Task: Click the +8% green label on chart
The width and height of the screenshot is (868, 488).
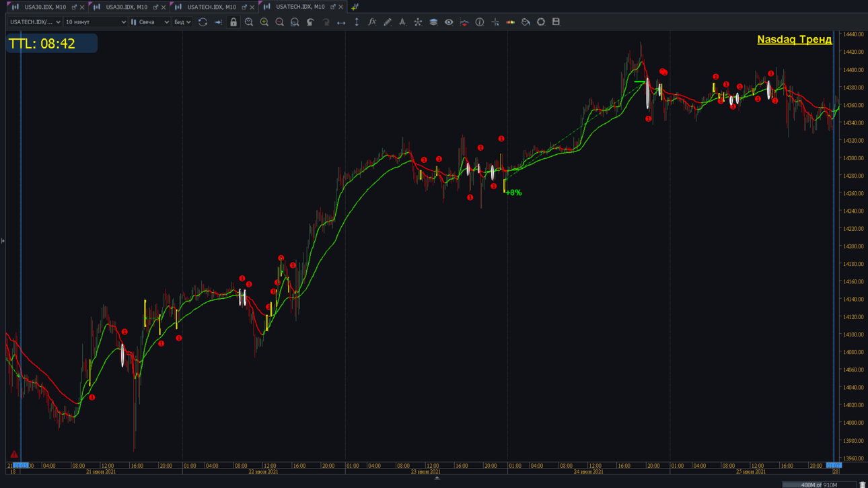Action: point(513,193)
